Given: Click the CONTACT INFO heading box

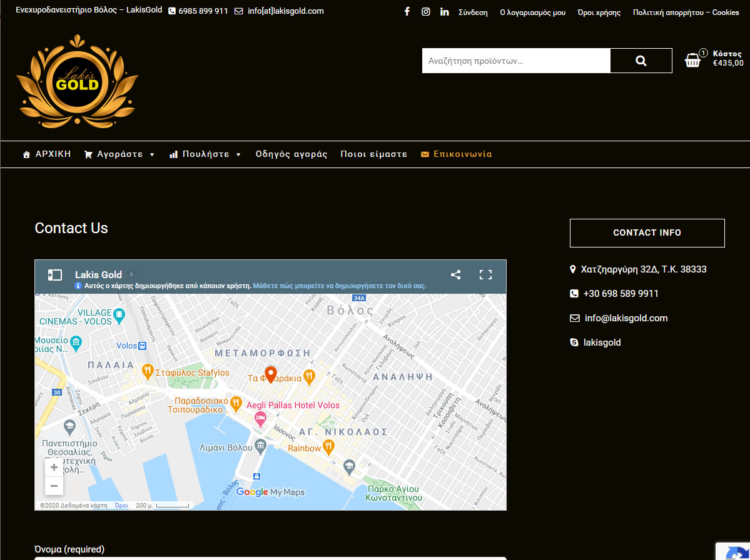Looking at the screenshot, I should [x=647, y=232].
